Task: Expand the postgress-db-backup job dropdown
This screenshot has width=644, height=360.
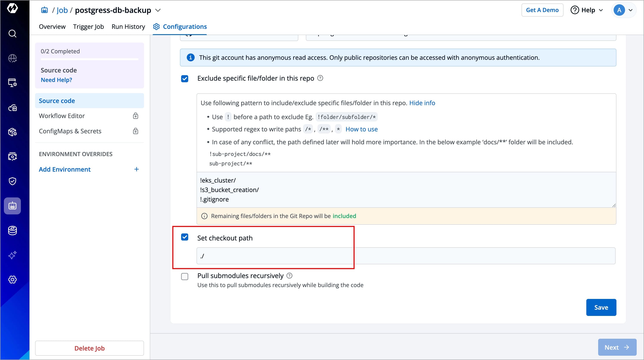Action: tap(158, 10)
